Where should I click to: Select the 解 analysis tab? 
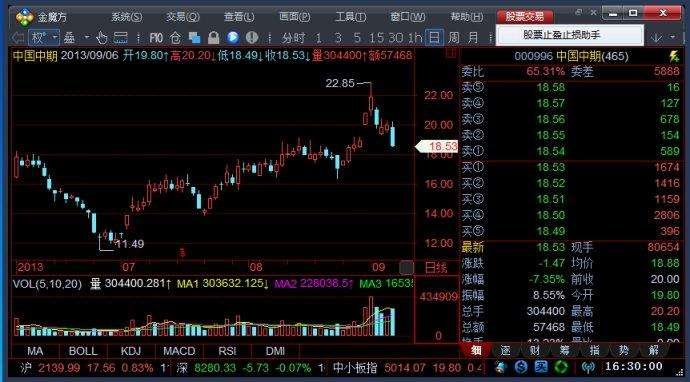point(654,350)
